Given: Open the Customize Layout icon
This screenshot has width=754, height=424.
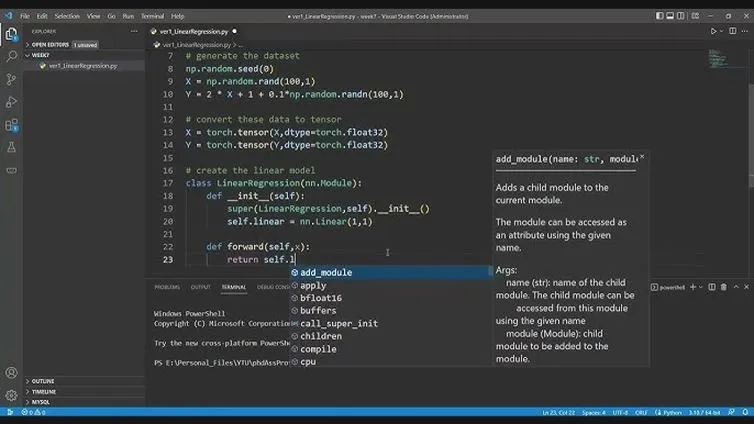Looking at the screenshot, I should point(695,16).
